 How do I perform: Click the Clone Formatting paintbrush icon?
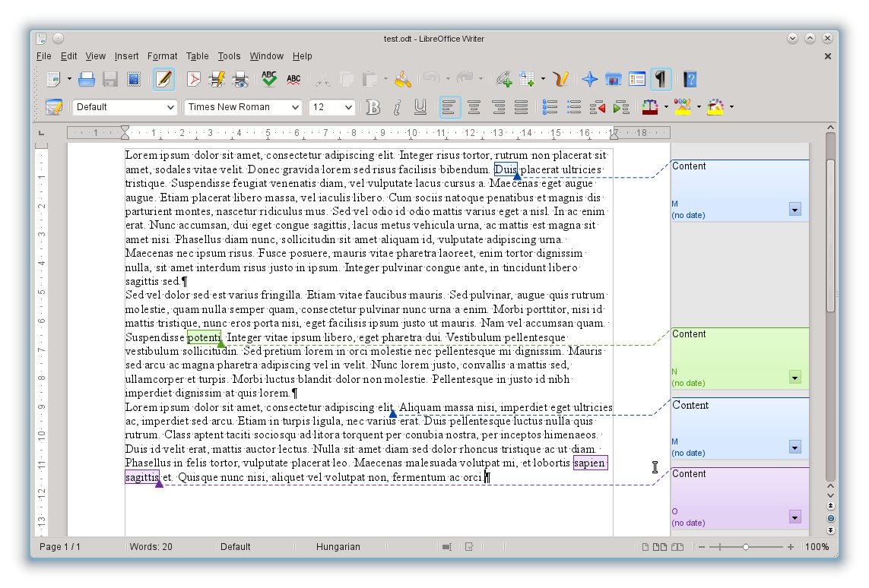click(x=403, y=79)
